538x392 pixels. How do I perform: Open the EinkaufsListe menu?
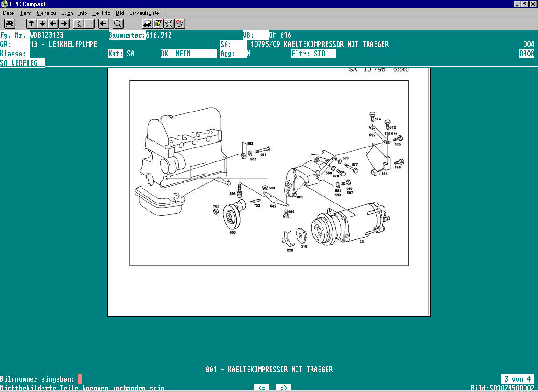144,13
